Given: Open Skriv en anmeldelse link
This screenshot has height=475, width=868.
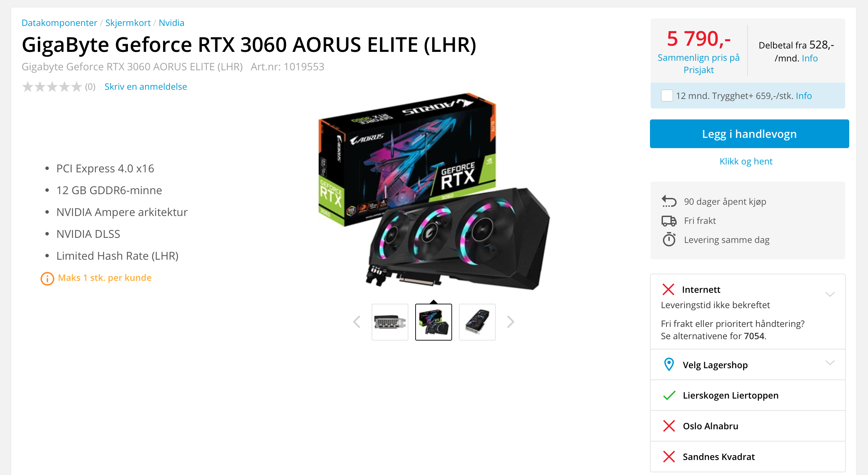Looking at the screenshot, I should (146, 87).
